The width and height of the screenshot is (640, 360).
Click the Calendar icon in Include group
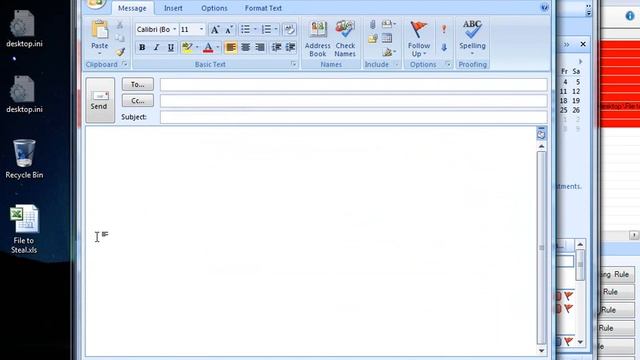pyautogui.click(x=387, y=39)
